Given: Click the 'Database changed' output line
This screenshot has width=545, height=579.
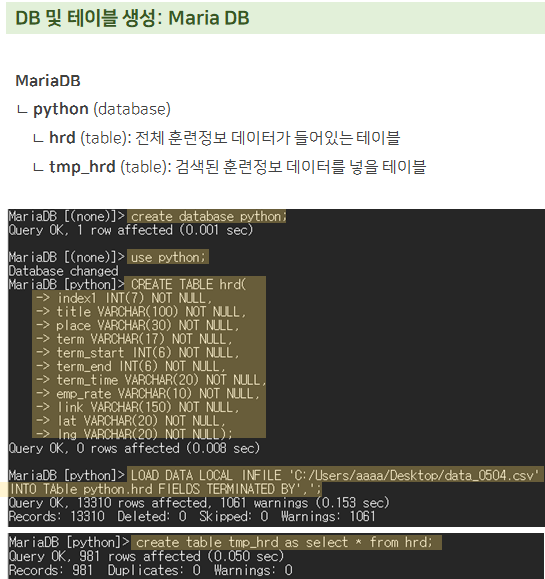Looking at the screenshot, I should coord(64,271).
